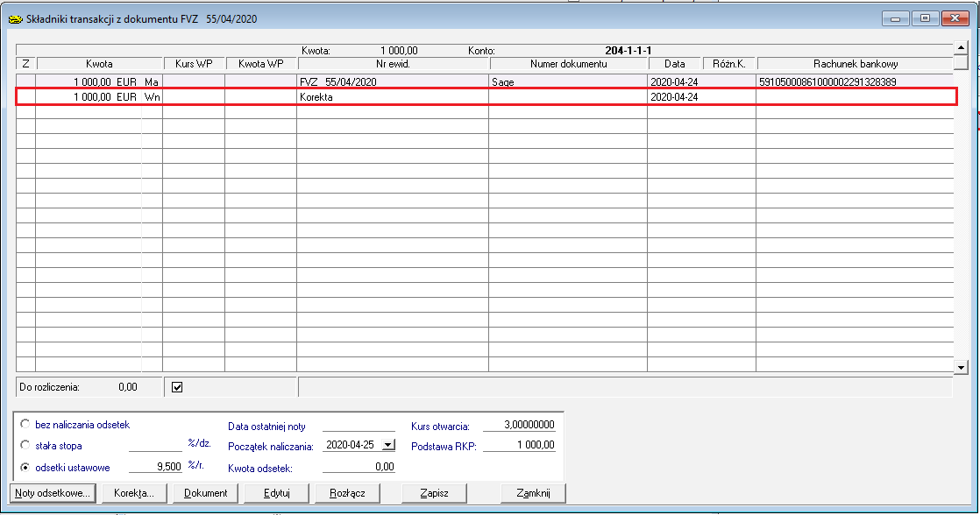This screenshot has width=980, height=515.
Task: Select the 'Korekta' row cell
Action: (x=393, y=96)
